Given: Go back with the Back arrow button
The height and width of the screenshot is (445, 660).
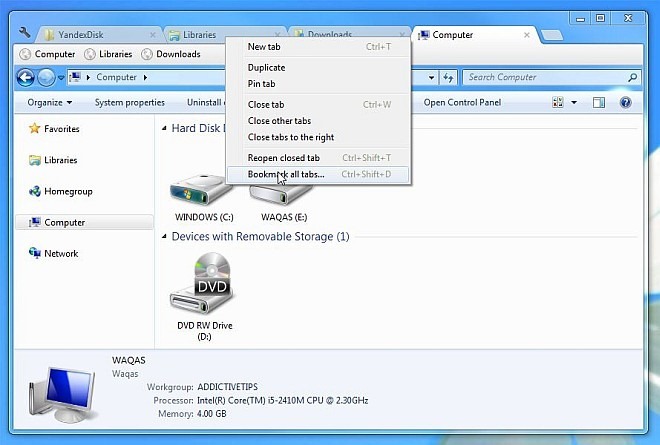Looking at the screenshot, I should coord(26,77).
